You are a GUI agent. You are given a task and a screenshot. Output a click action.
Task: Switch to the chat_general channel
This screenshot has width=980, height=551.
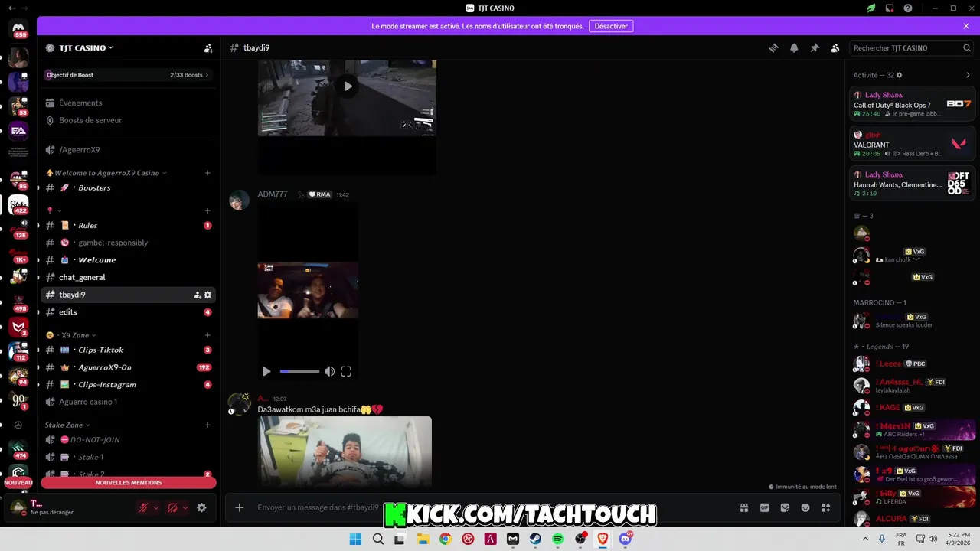click(x=128, y=277)
